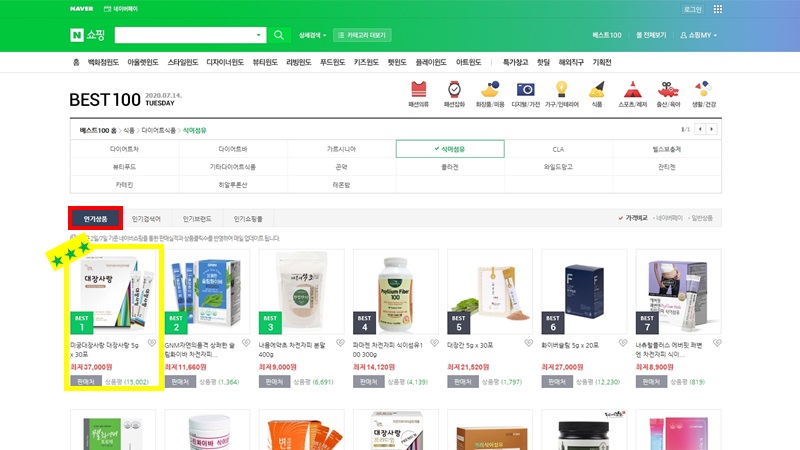800x450 pixels.
Task: Open the 푸드윈도 menu item
Action: [x=332, y=62]
